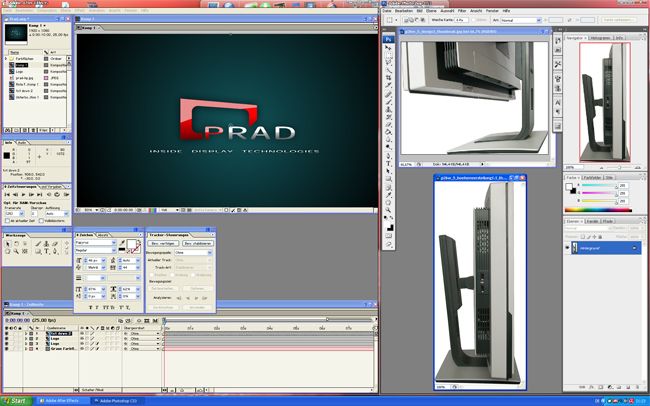This screenshot has height=406, width=650.
Task: Tick the Position checkbox in Tracker panel
Action: pyautogui.click(x=151, y=275)
